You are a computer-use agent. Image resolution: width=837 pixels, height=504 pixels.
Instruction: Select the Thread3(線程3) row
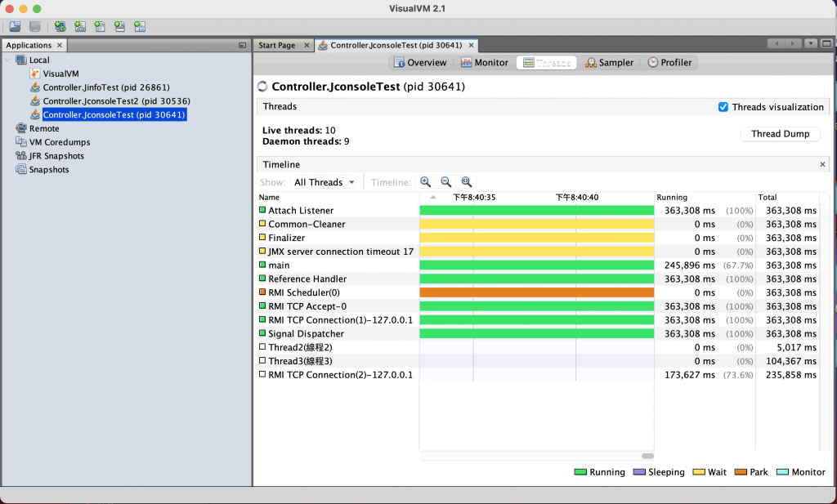click(x=539, y=361)
